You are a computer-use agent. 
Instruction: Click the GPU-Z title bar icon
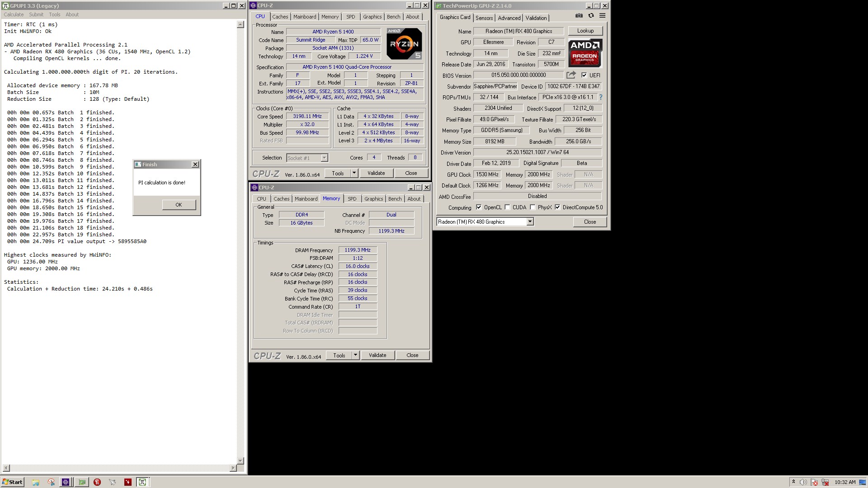[x=439, y=6]
